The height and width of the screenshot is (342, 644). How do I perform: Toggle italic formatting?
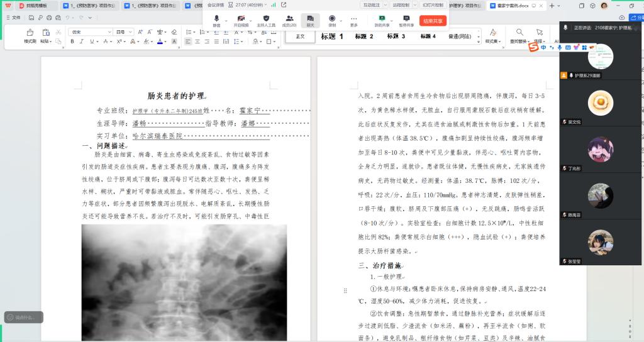coord(82,41)
